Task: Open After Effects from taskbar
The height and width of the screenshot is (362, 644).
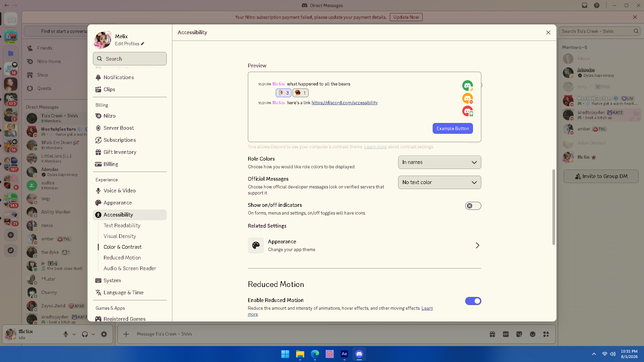Action: tap(344, 354)
